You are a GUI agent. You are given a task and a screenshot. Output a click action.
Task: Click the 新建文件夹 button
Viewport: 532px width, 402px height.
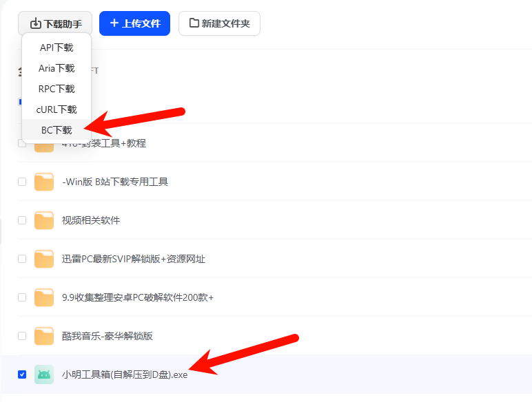[220, 23]
